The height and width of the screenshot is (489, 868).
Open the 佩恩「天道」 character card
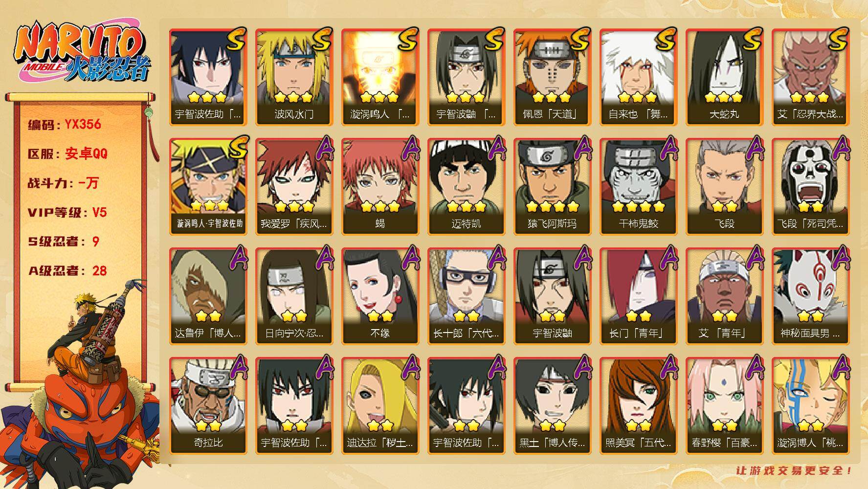(553, 77)
